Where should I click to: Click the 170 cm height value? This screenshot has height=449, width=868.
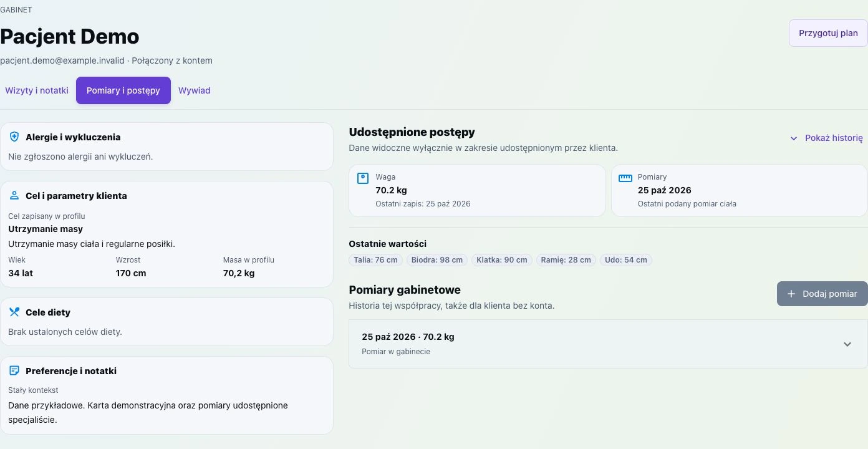pyautogui.click(x=131, y=273)
